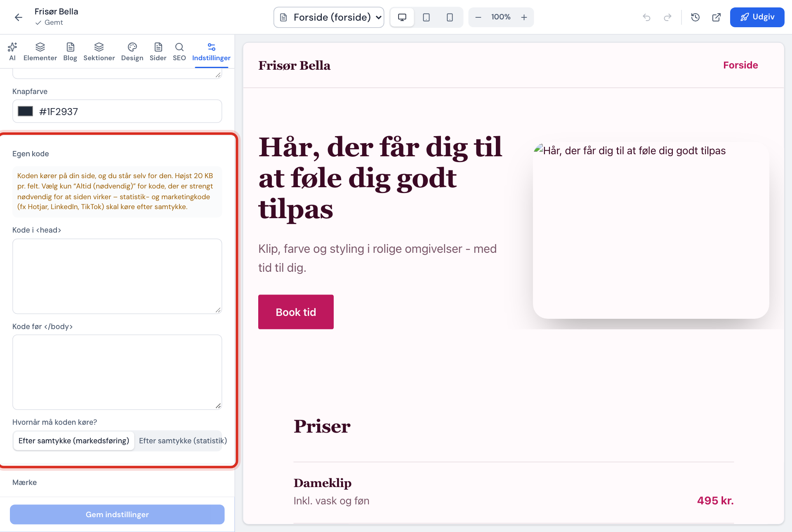Click the Knapfarve color swatch
This screenshot has height=532, width=792.
click(25, 111)
